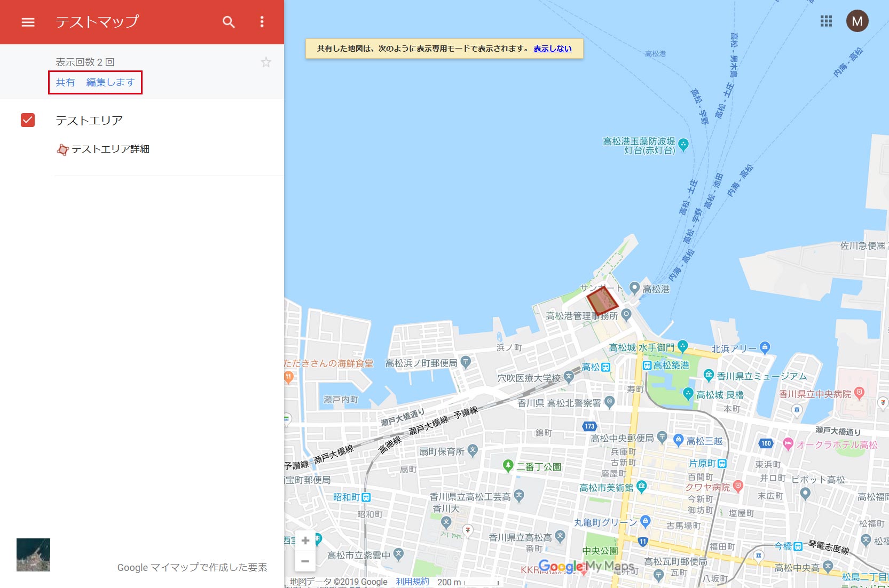Open the hamburger menu in red header

[28, 22]
